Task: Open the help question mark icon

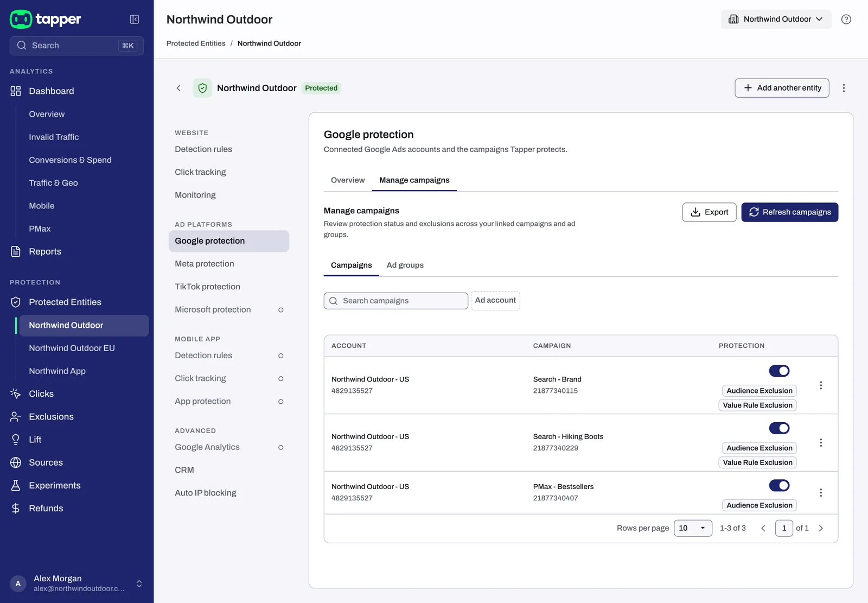Action: [x=846, y=20]
